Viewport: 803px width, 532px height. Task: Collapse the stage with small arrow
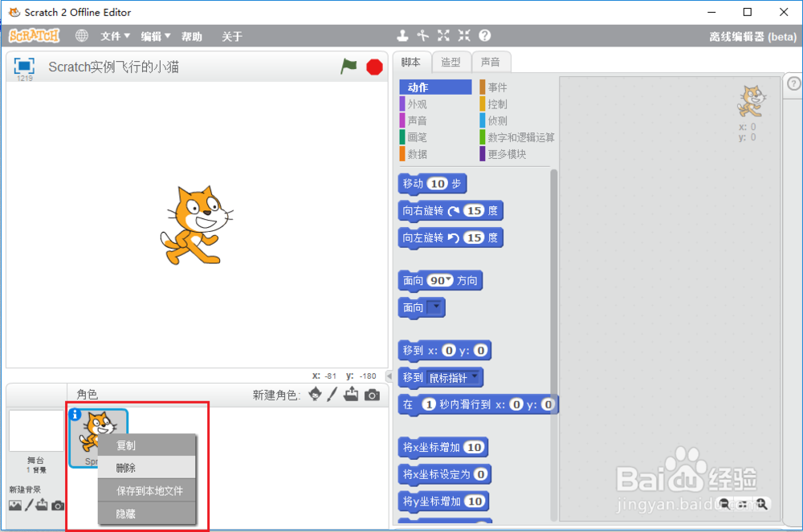tap(389, 376)
